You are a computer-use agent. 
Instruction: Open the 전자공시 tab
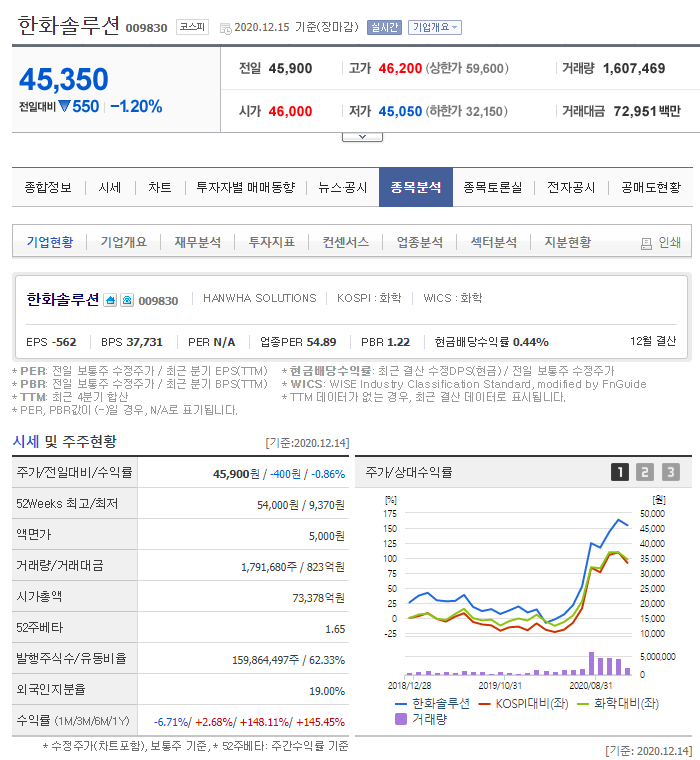click(571, 188)
